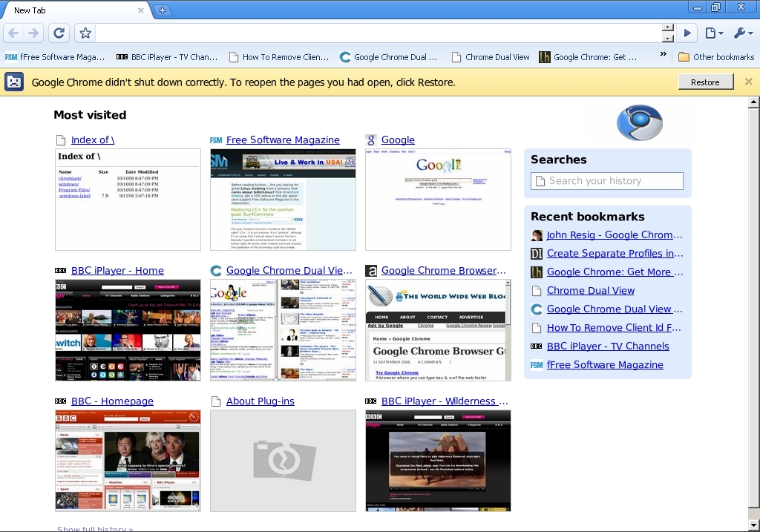Open the About Plug-ins link

point(261,401)
